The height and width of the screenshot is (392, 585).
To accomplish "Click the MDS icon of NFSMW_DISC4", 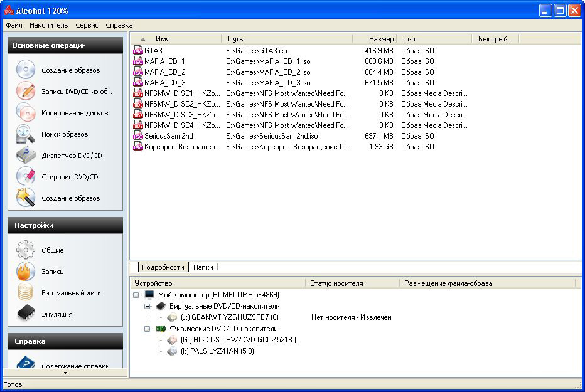I will 138,125.
